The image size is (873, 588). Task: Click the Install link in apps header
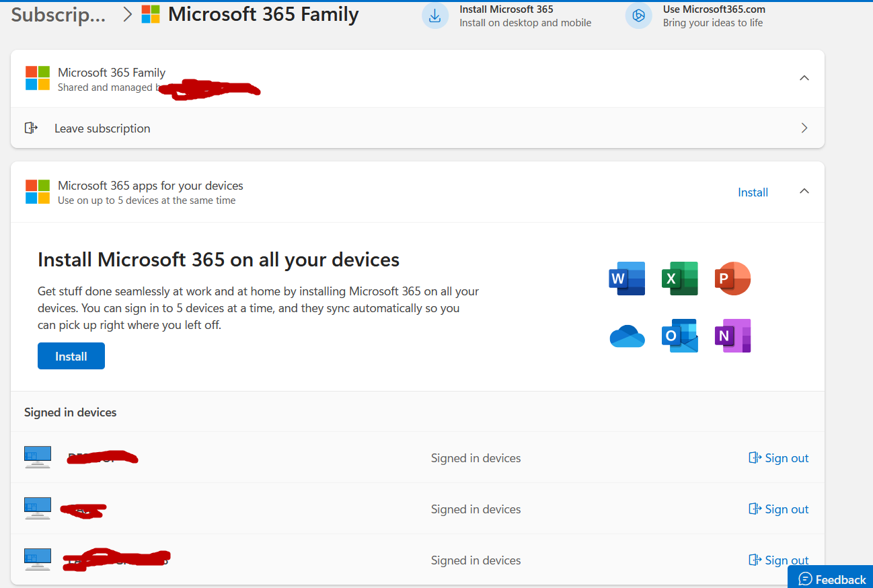click(x=753, y=192)
